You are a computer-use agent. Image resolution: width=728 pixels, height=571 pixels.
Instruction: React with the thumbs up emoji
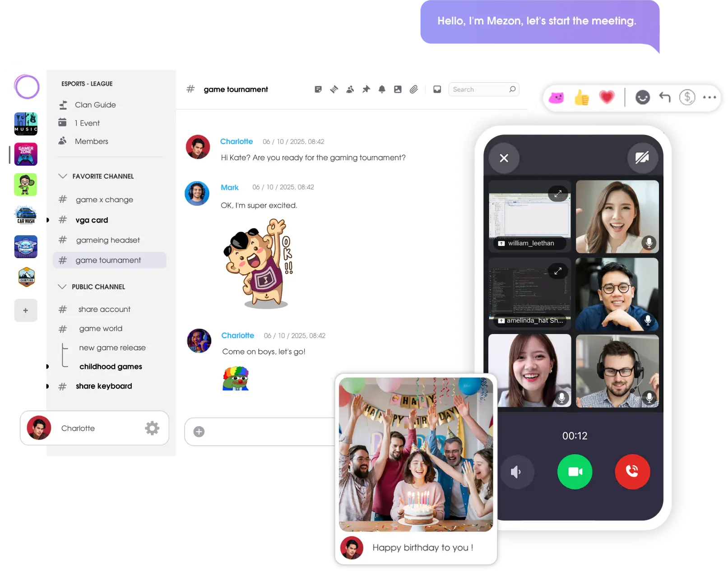pyautogui.click(x=581, y=97)
